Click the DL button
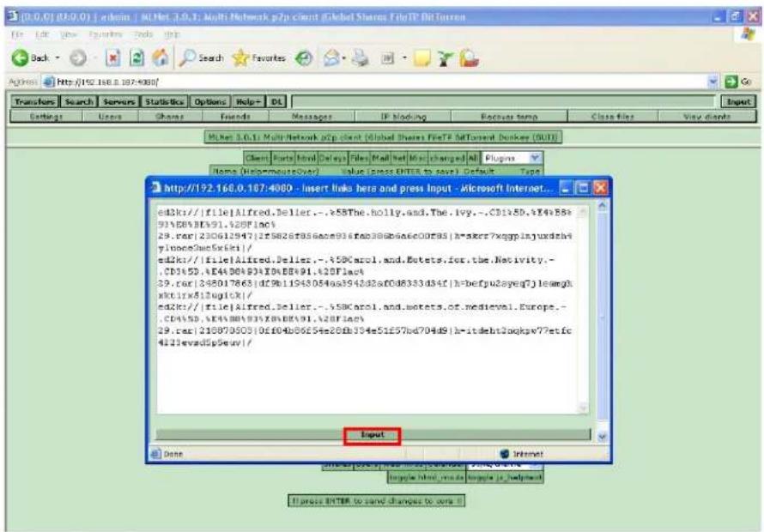Viewport: 764px width, 532px height. pyautogui.click(x=276, y=101)
